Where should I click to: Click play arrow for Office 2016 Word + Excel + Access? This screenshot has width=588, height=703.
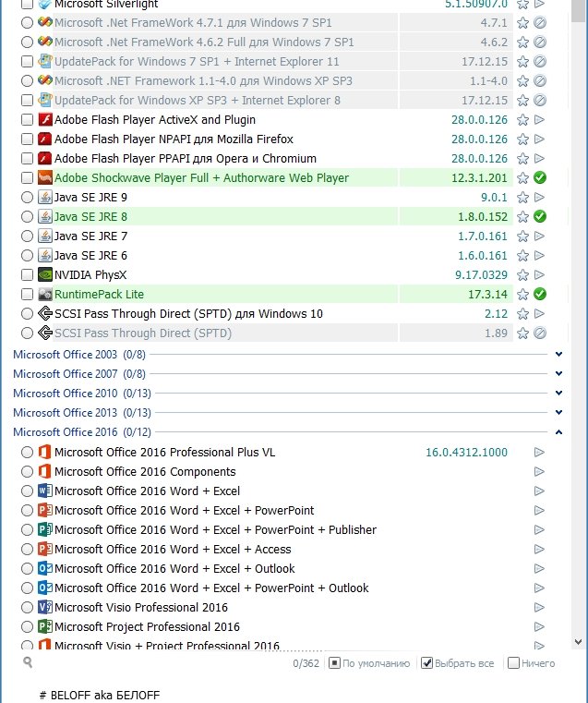tap(540, 550)
